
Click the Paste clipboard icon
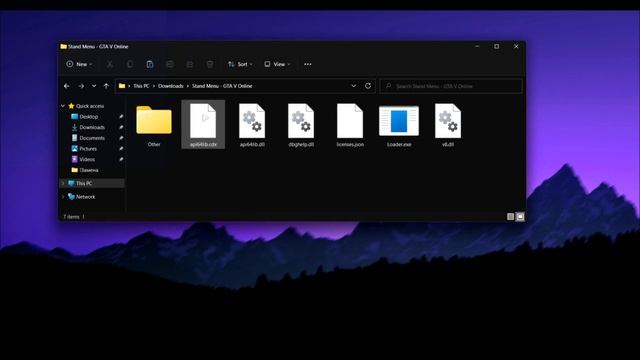point(150,64)
